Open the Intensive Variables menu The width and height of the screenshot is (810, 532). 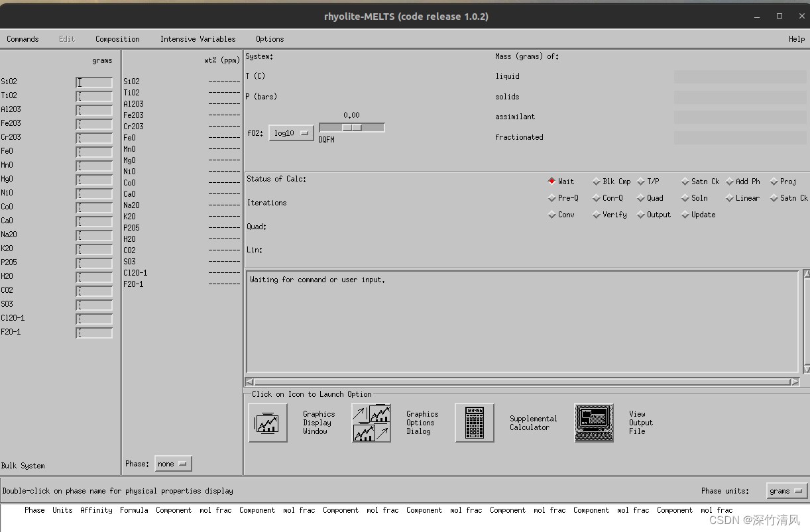point(198,39)
